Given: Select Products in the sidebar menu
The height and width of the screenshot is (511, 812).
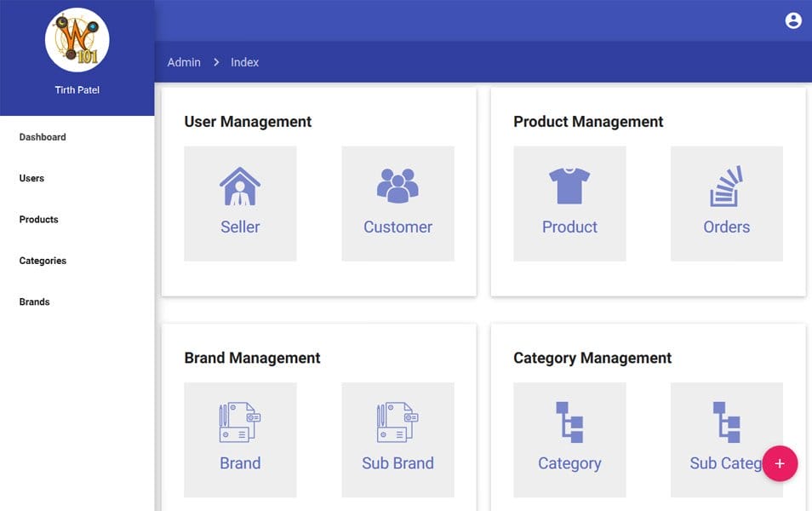Looking at the screenshot, I should pyautogui.click(x=39, y=220).
